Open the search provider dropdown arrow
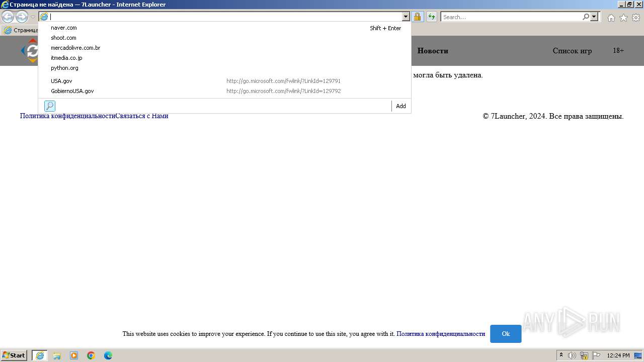 594,17
